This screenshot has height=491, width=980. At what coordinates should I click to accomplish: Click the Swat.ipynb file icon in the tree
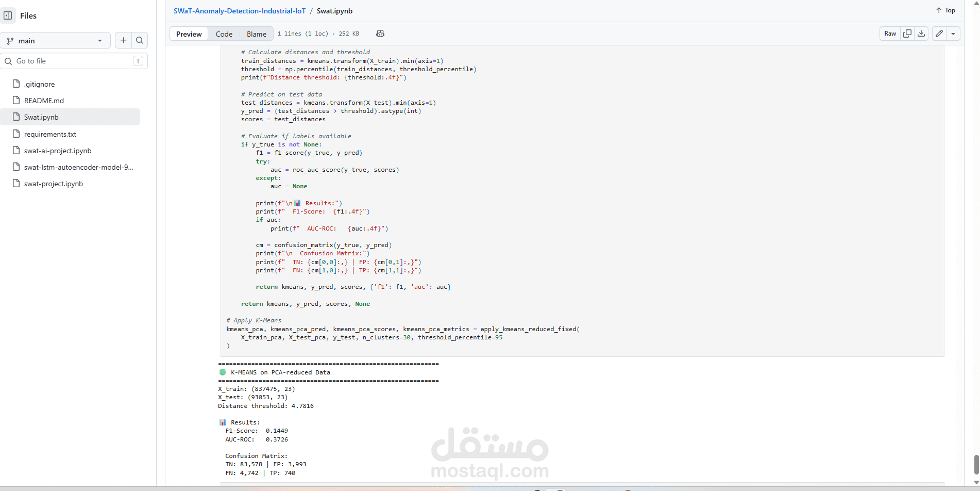[16, 117]
